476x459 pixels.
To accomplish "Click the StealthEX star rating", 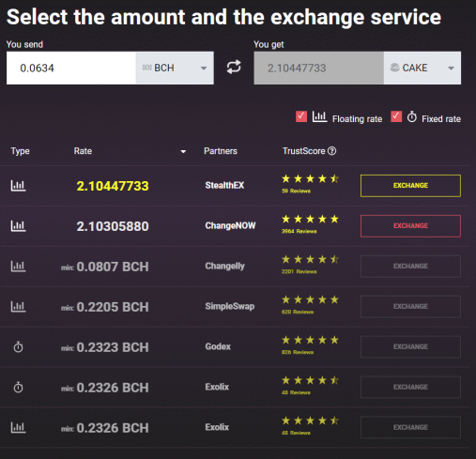I will pos(310,178).
